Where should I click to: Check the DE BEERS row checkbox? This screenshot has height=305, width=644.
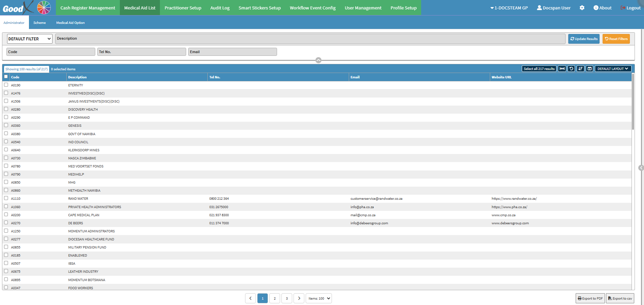pyautogui.click(x=6, y=223)
